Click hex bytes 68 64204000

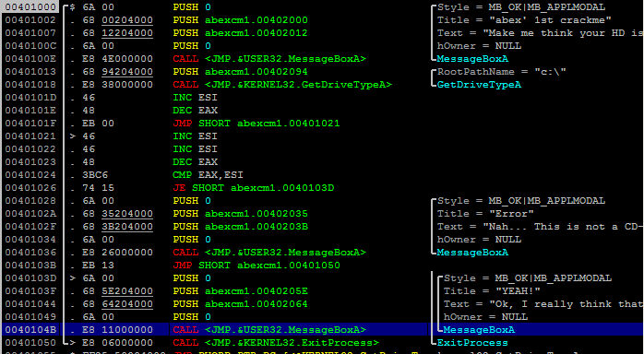tap(117, 304)
